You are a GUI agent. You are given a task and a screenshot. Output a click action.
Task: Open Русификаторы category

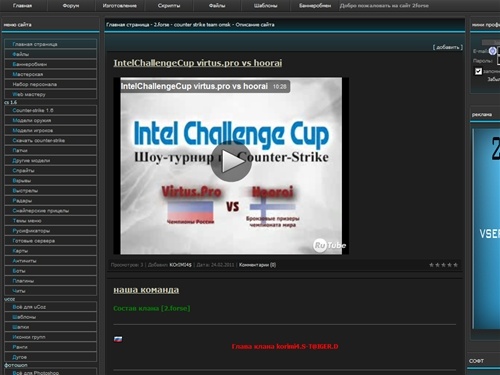point(51,230)
